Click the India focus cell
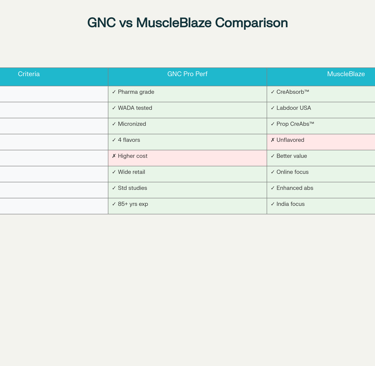Viewport: 375px width, 366px height. 321,206
